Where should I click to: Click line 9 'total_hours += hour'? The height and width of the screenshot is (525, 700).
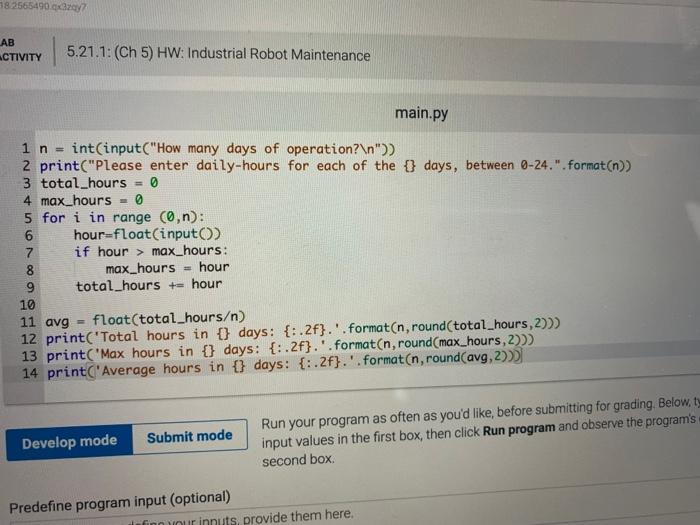pyautogui.click(x=149, y=285)
